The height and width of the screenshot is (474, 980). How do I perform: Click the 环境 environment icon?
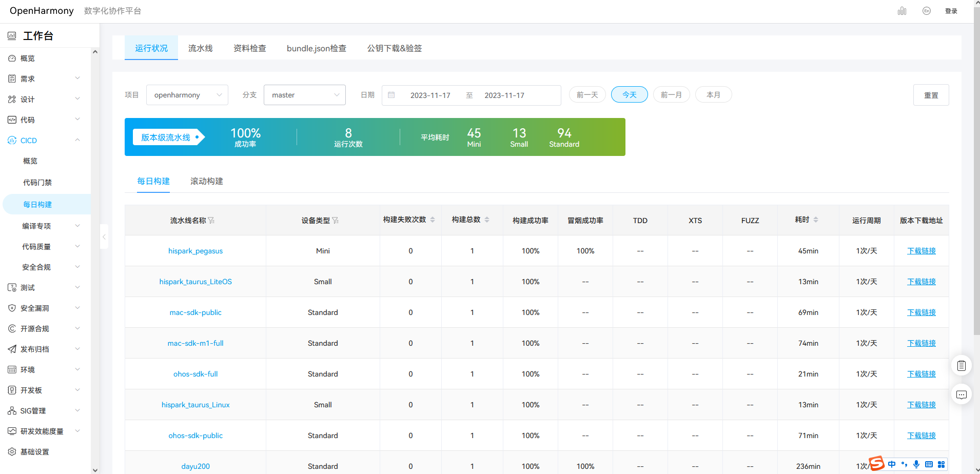point(12,370)
